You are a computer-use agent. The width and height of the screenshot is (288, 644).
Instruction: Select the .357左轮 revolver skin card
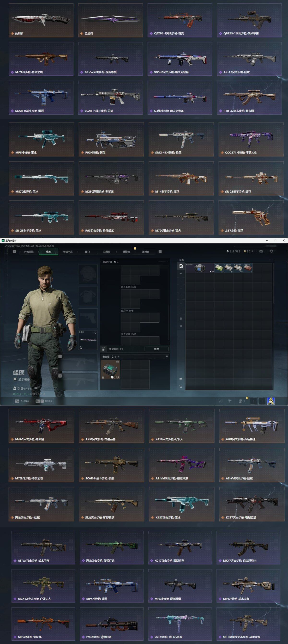(x=251, y=217)
